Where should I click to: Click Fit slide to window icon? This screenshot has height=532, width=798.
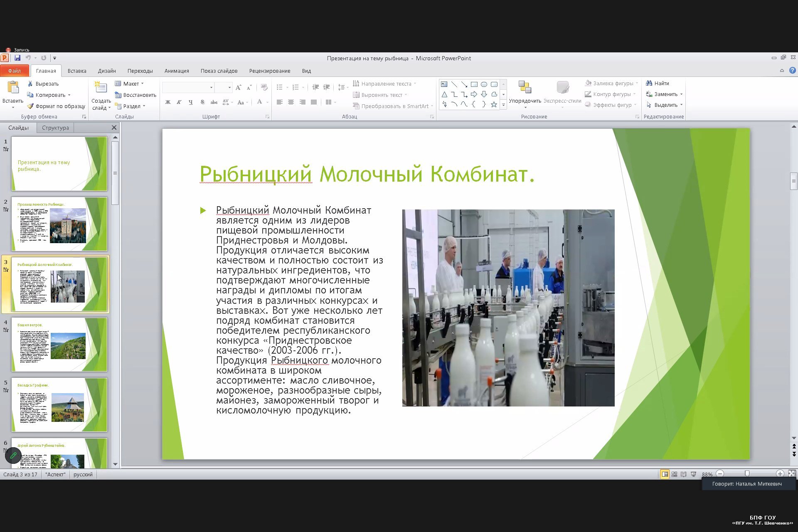[x=792, y=474]
